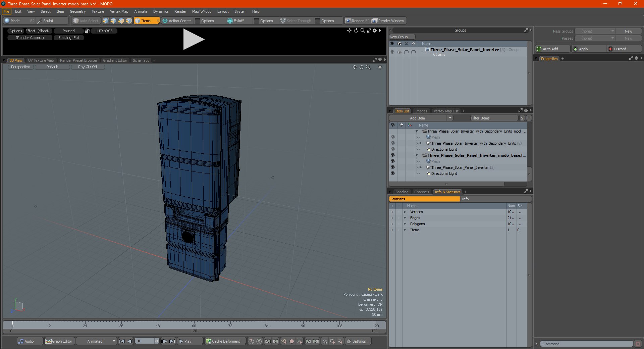This screenshot has height=349, width=644.
Task: Click the Render button
Action: point(357,21)
